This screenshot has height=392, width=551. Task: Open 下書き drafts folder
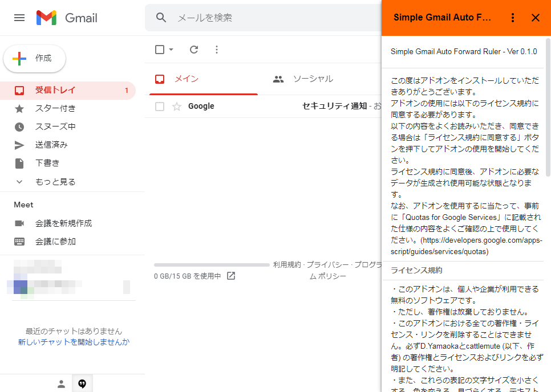click(68, 163)
